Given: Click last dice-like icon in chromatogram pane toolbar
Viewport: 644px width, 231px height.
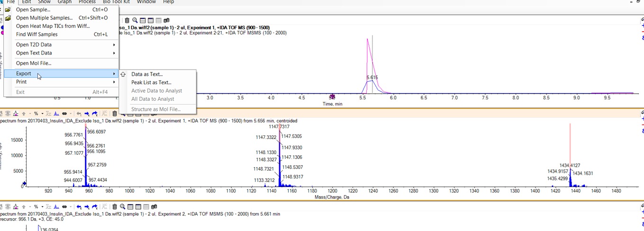Looking at the screenshot, I should pyautogui.click(x=166, y=20).
